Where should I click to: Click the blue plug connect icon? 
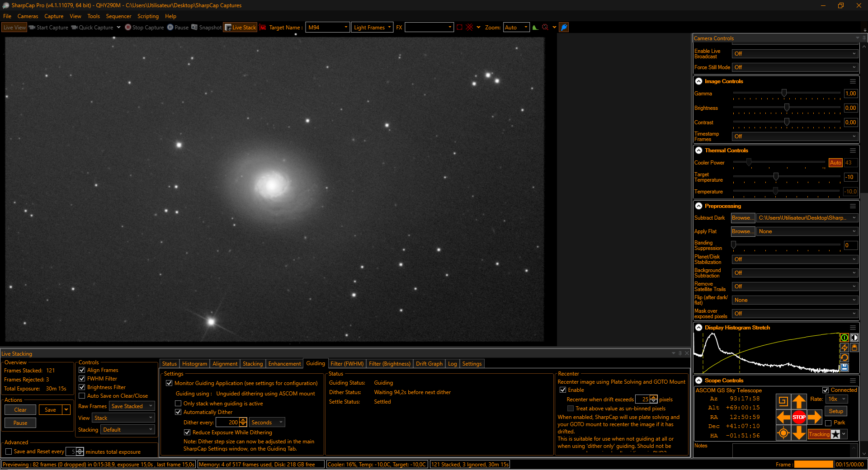click(x=564, y=28)
